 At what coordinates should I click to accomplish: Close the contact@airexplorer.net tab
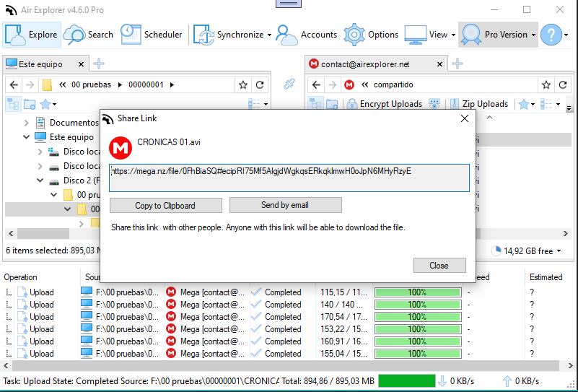[x=439, y=64]
